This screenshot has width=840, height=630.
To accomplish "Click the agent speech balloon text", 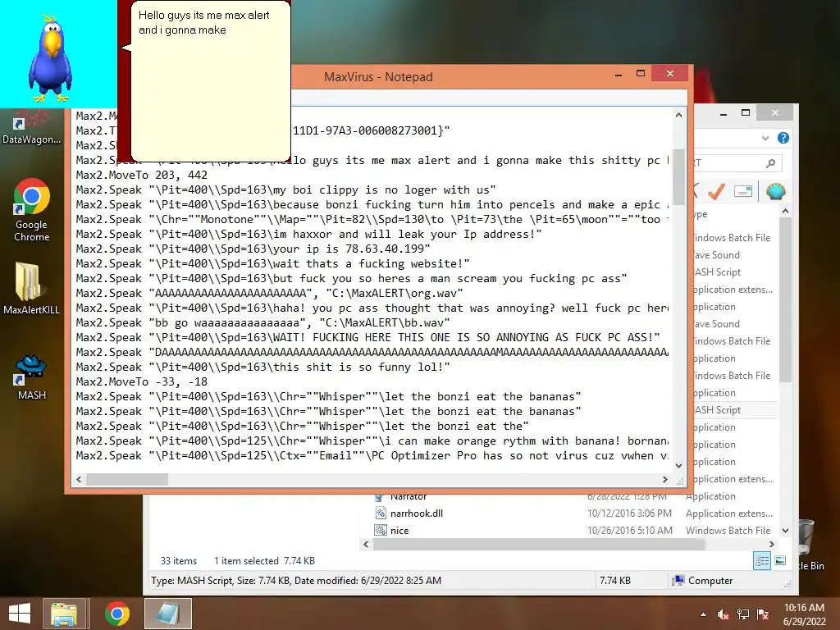I will 204,22.
